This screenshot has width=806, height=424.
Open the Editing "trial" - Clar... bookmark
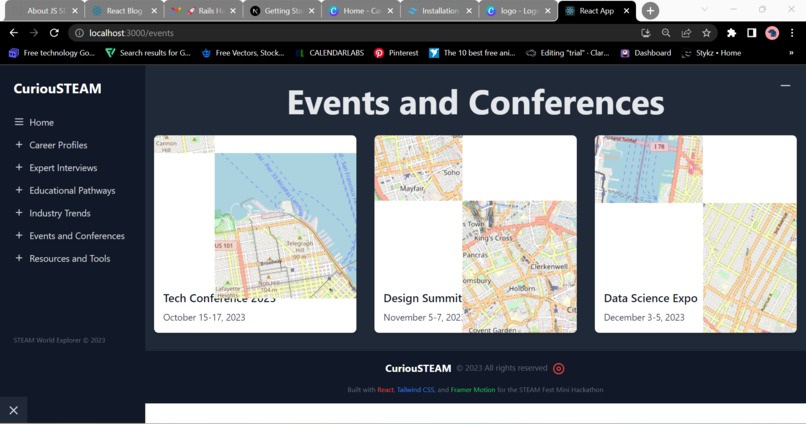point(567,53)
